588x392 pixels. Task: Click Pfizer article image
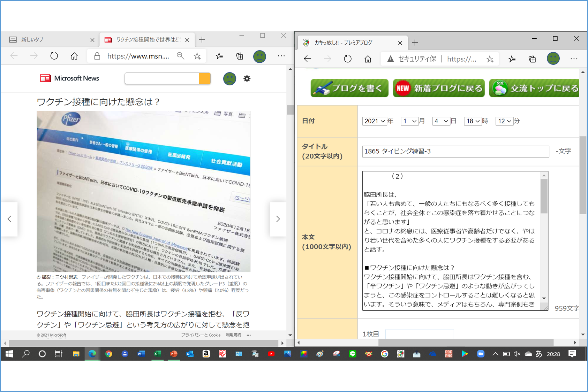[x=144, y=191]
